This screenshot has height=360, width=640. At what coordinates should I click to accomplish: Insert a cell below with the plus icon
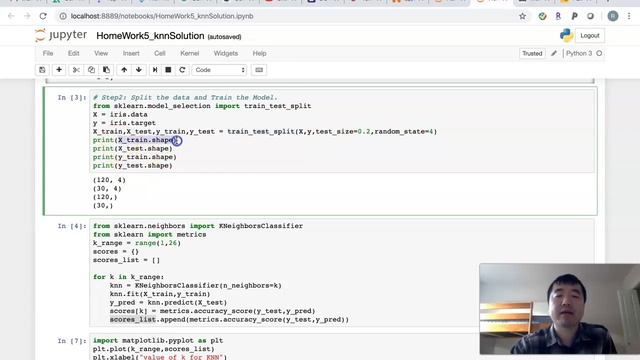[59, 70]
